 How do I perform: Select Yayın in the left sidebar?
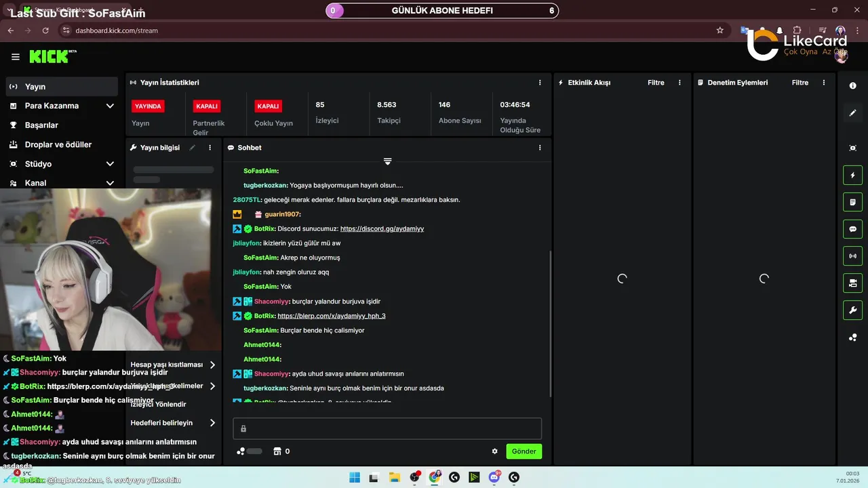pos(62,87)
